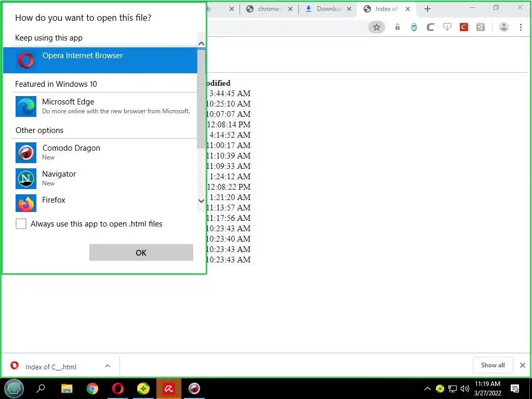Show hidden system tray icons

coord(428,389)
